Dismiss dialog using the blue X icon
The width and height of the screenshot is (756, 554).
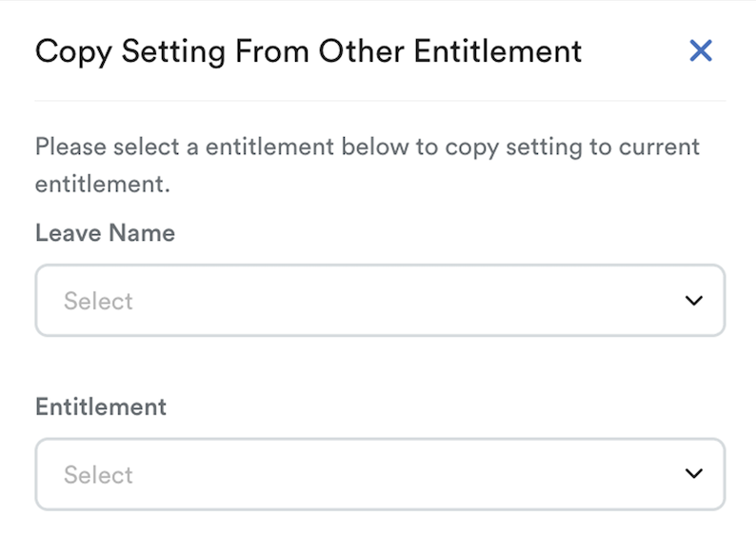pyautogui.click(x=701, y=50)
